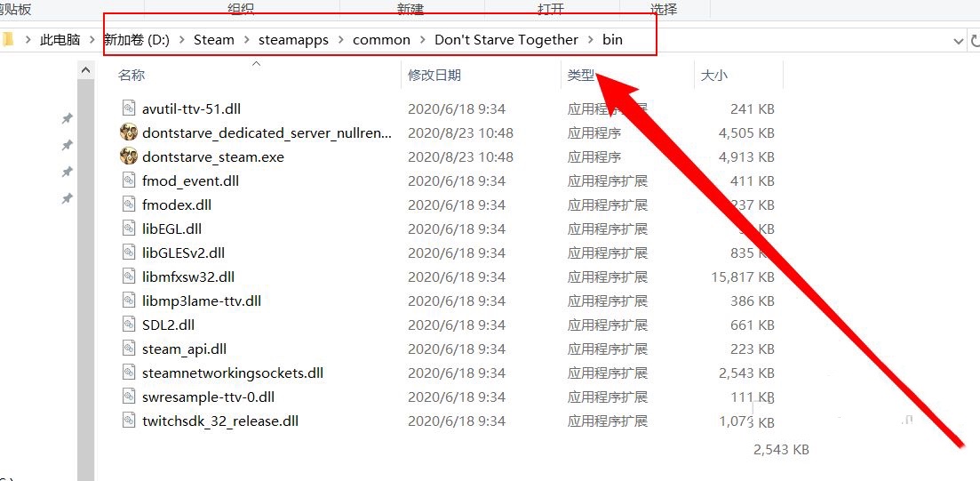Click the steamnetworkingsockets.dll file icon
This screenshot has width=980, height=481.
coord(128,373)
